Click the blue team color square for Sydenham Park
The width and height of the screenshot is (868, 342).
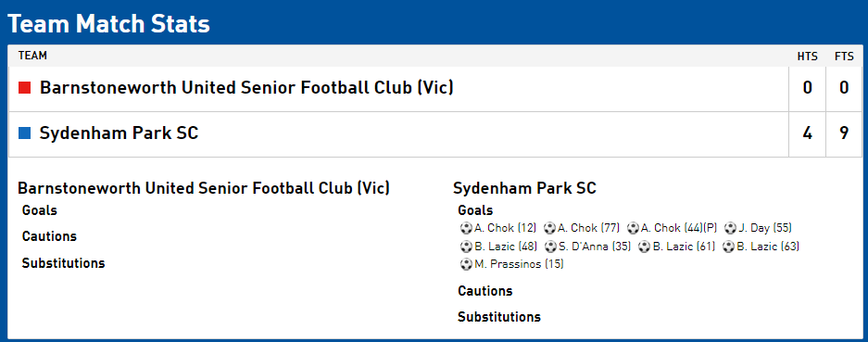coord(24,133)
